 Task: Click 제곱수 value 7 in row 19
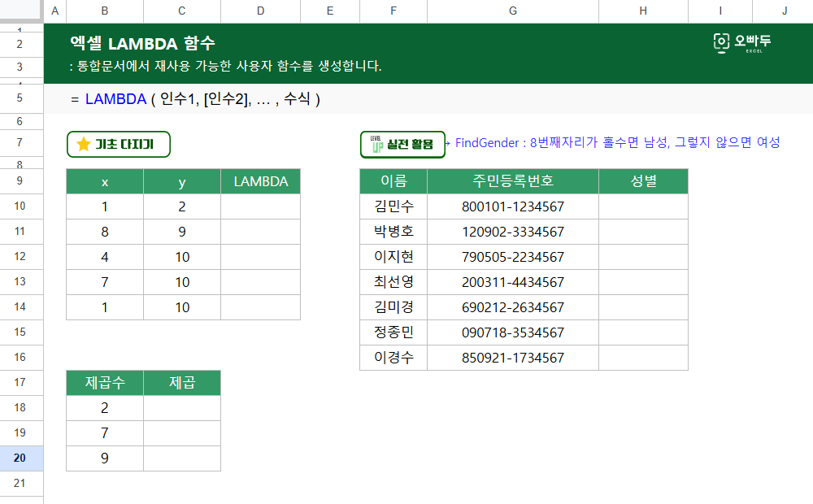point(105,433)
